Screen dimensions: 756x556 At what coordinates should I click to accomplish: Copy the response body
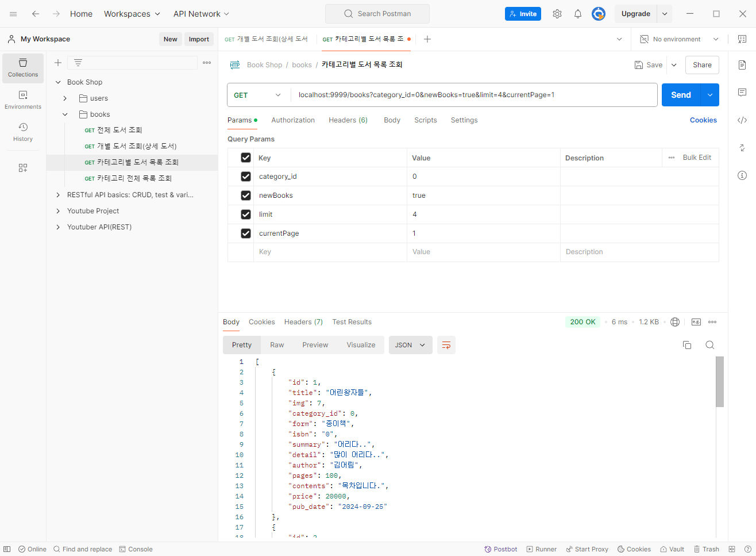coord(687,345)
